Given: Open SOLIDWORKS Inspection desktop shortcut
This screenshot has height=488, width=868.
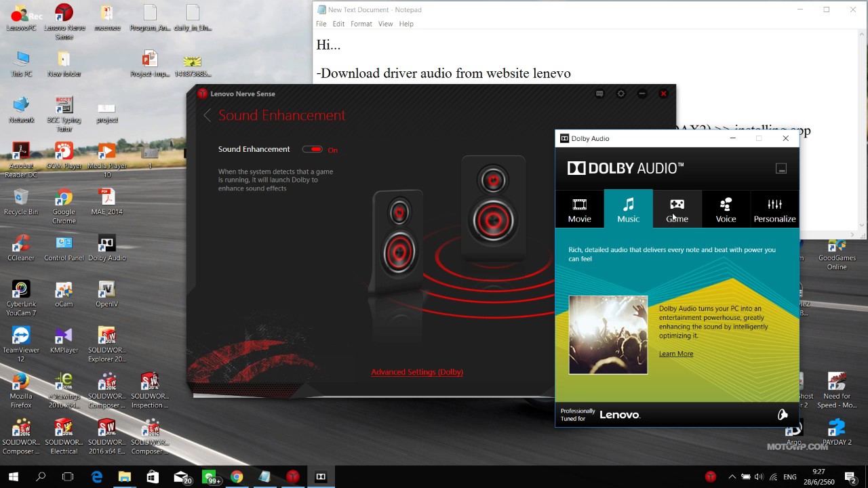Looking at the screenshot, I should coord(150,390).
